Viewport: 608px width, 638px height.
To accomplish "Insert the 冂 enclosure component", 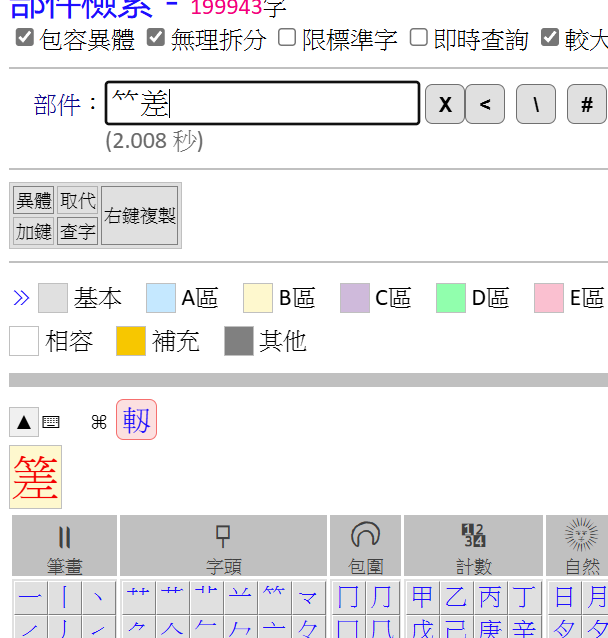I will click(348, 598).
